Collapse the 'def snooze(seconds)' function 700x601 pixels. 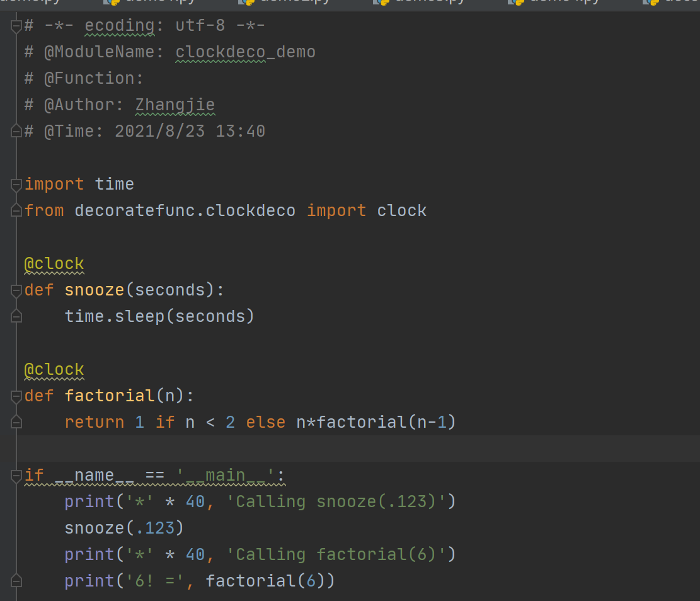[16, 290]
